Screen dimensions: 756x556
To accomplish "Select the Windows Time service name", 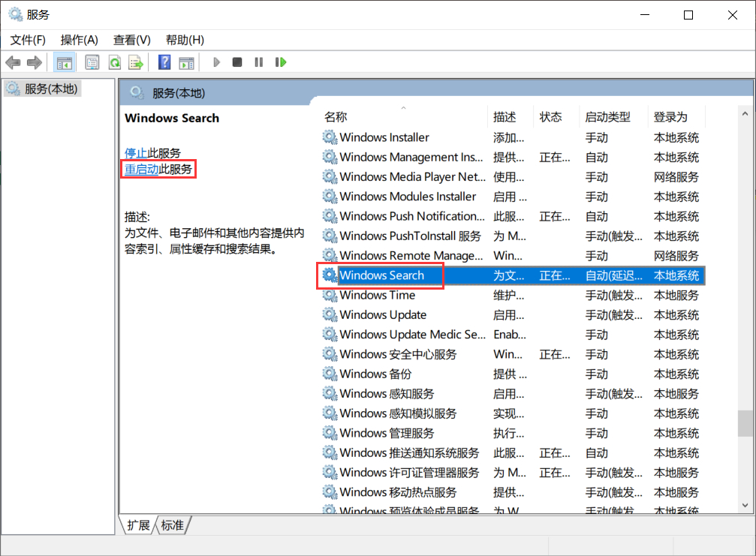I will click(x=378, y=295).
